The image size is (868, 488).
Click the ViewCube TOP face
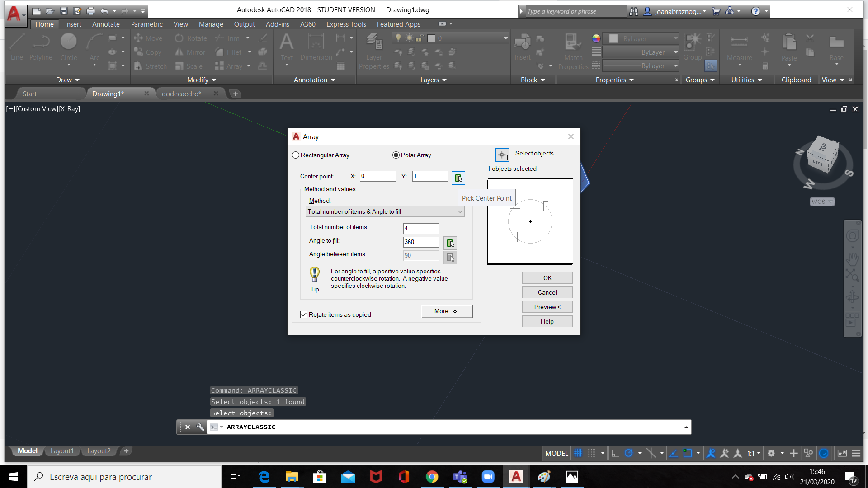(823, 147)
